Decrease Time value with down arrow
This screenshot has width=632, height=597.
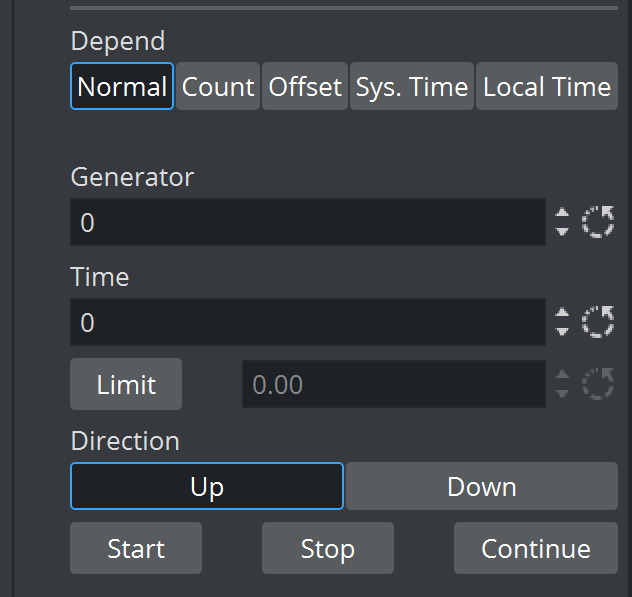click(562, 331)
